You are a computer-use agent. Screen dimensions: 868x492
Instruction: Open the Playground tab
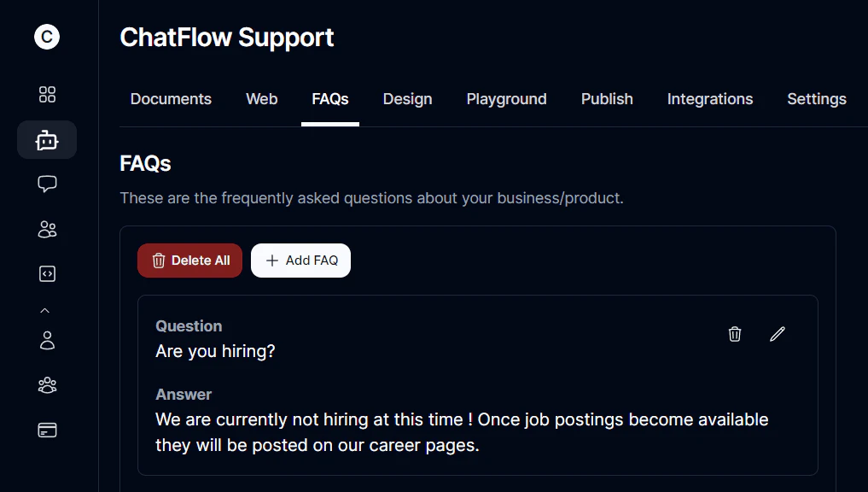[506, 99]
